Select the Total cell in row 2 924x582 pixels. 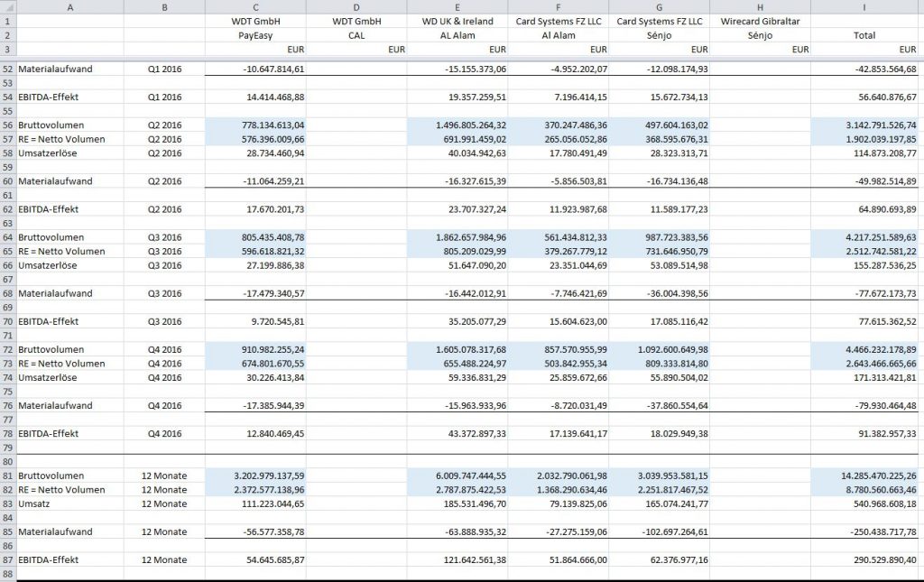(x=864, y=35)
